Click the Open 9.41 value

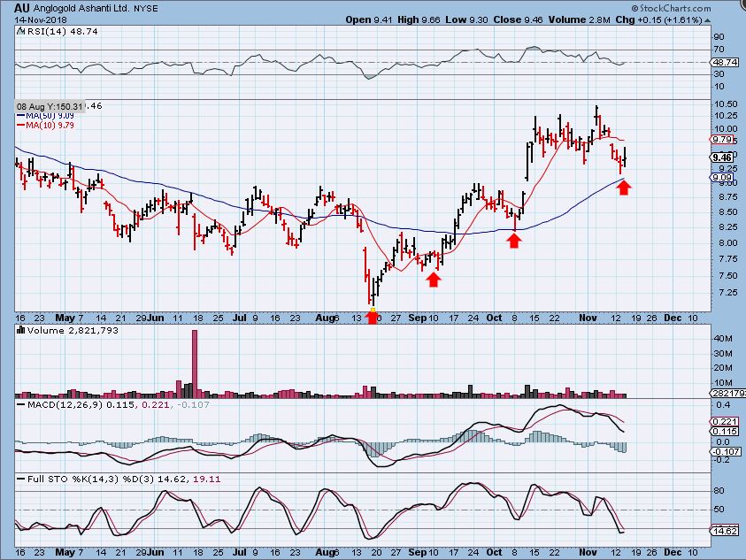coord(369,20)
